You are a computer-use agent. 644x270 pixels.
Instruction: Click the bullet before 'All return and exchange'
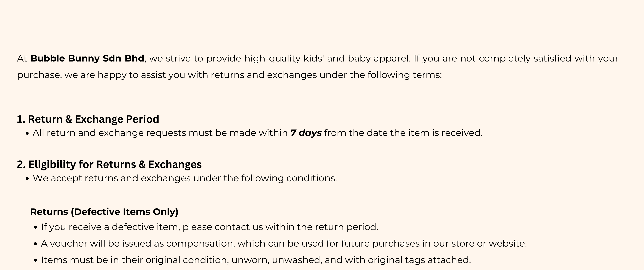click(x=28, y=133)
